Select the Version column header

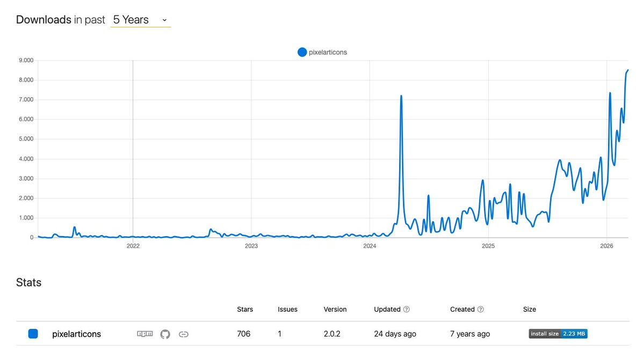pyautogui.click(x=335, y=309)
